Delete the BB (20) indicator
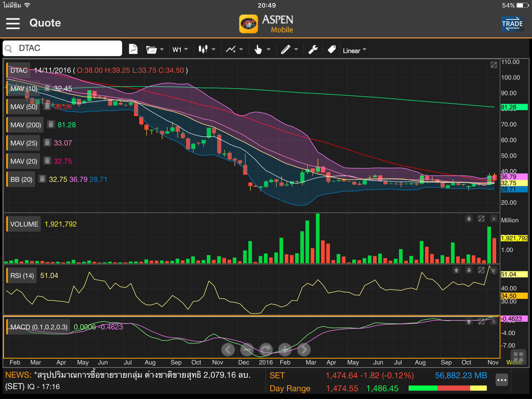The height and width of the screenshot is (399, 532). (x=42, y=179)
